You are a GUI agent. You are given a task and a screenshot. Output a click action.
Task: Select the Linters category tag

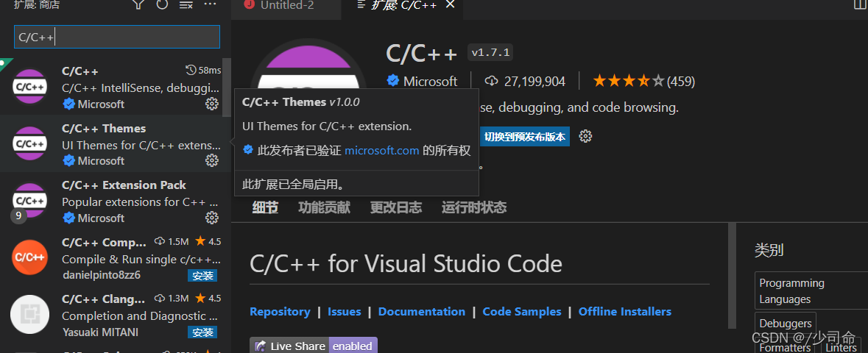(840, 347)
